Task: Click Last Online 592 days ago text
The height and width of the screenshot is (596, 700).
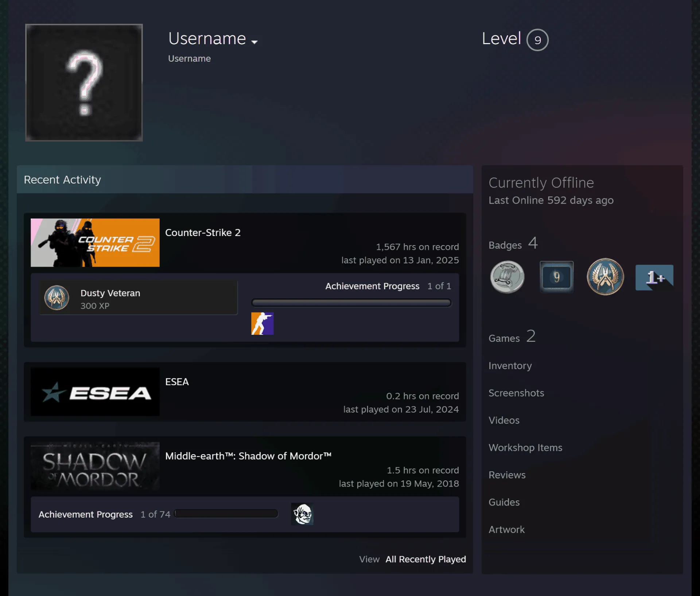Action: click(551, 200)
